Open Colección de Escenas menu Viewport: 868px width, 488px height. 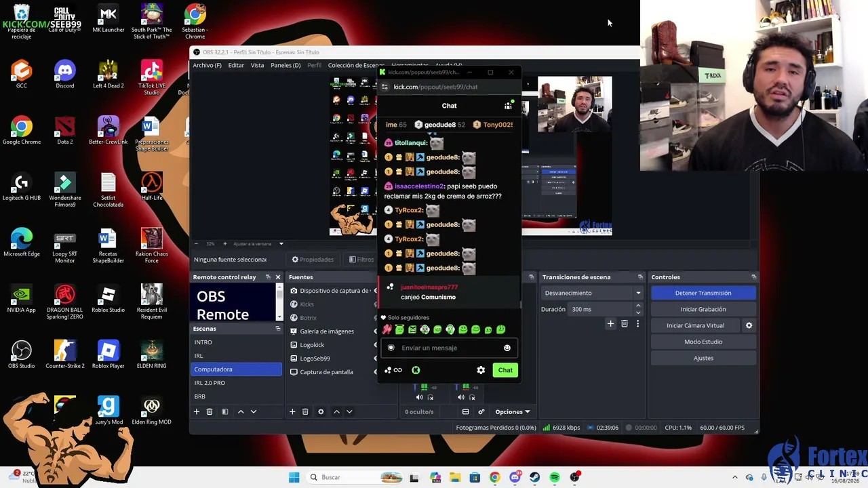pos(356,65)
